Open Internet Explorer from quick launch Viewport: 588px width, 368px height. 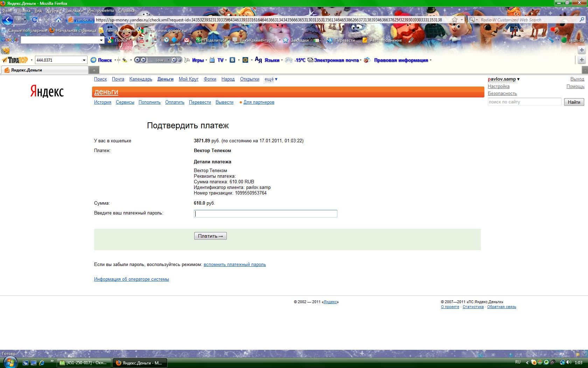42,363
